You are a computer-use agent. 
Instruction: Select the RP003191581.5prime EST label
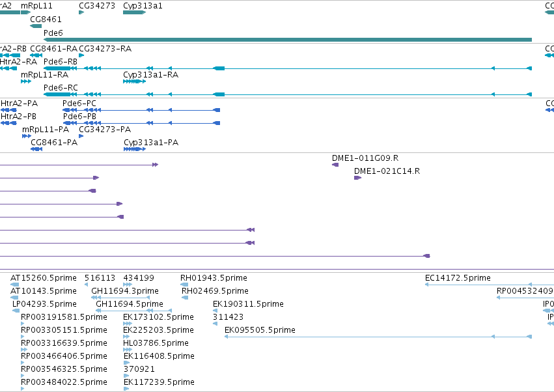point(64,317)
